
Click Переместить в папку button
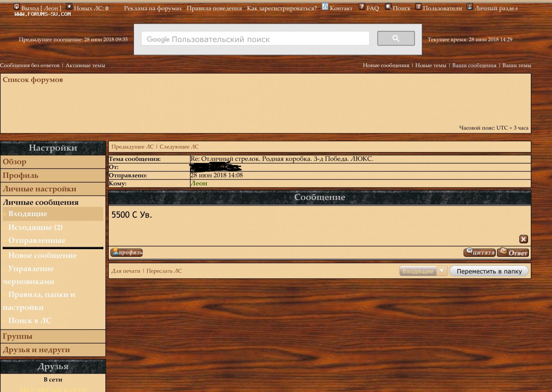pyautogui.click(x=489, y=271)
